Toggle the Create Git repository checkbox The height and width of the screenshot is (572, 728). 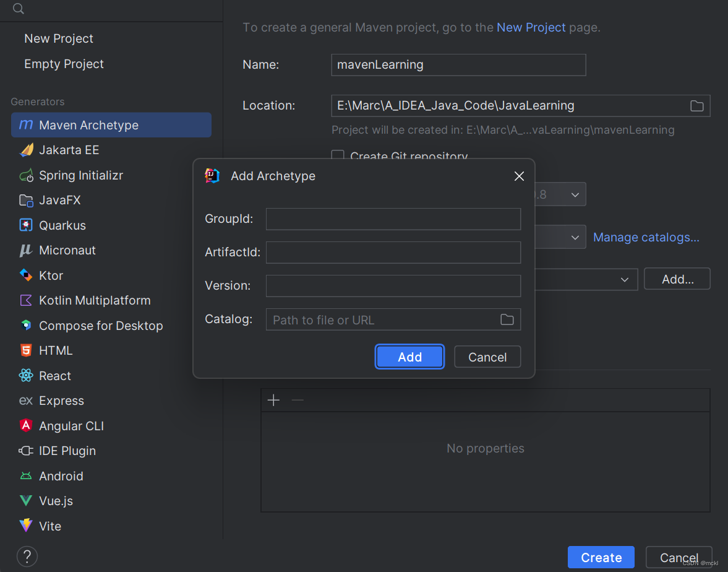(x=338, y=155)
